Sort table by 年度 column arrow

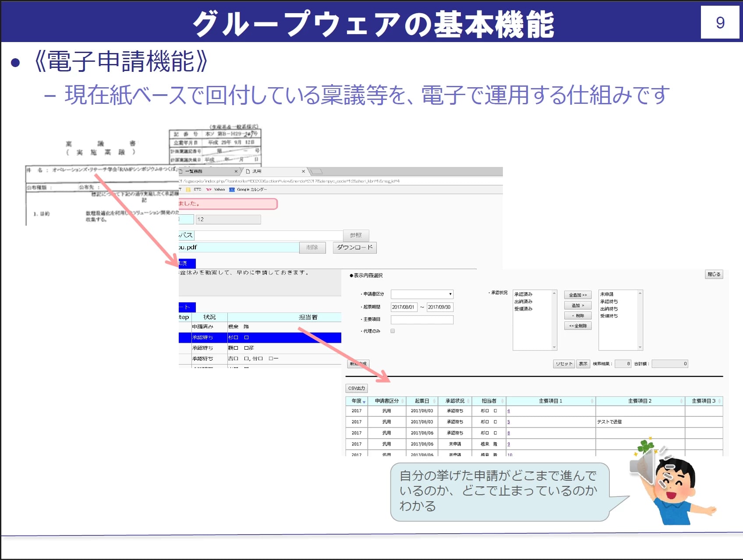pos(364,402)
